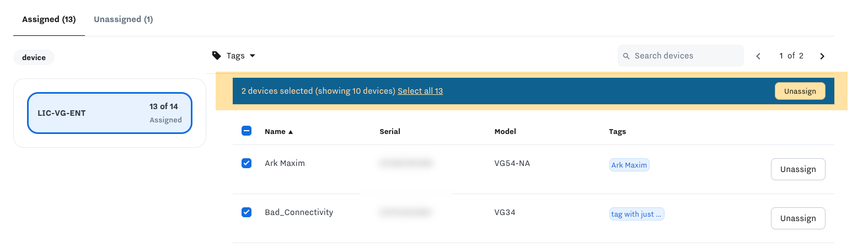Click the search magnifier icon

click(x=626, y=56)
